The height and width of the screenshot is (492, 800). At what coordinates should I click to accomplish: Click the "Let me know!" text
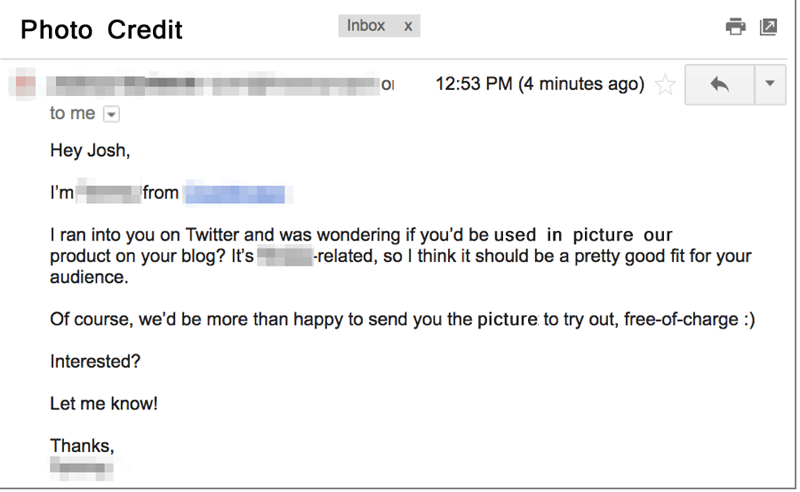104,404
